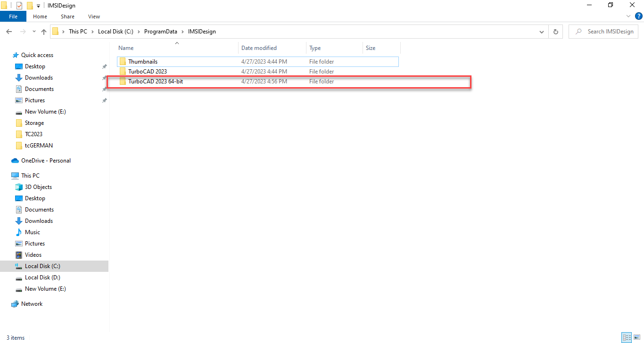Select Quick access in navigation pane
The width and height of the screenshot is (644, 343).
pyautogui.click(x=37, y=55)
